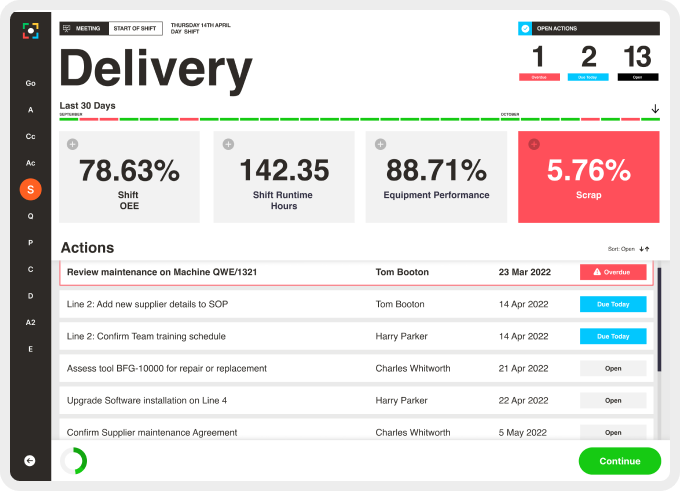This screenshot has height=491, width=680.
Task: Click the Overdue status on Machine QWE/1321
Action: (613, 272)
